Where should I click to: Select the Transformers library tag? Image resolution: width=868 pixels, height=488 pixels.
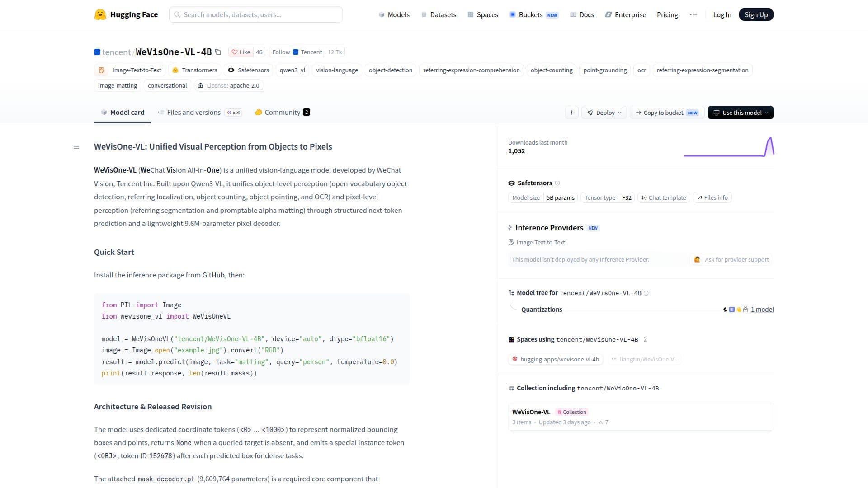click(x=194, y=70)
